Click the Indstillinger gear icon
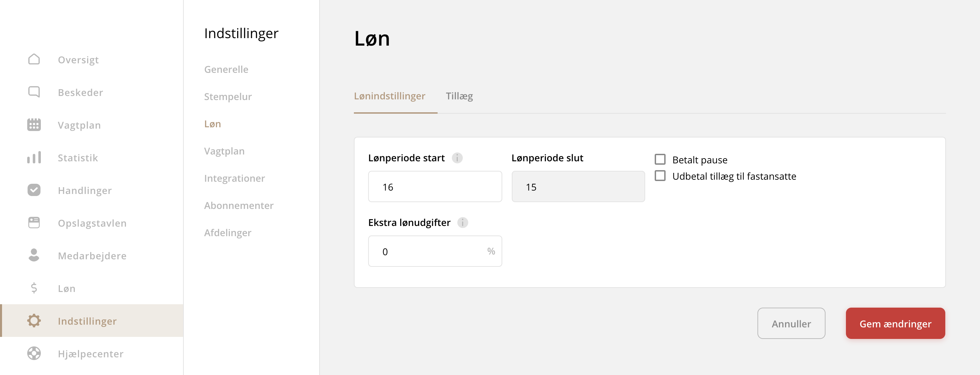 pos(34,321)
